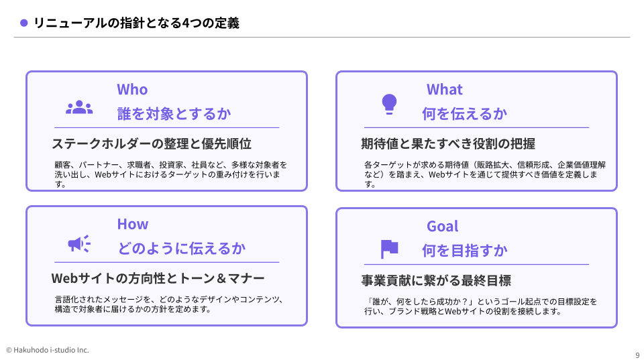Click 'Webサイトの方向性とトーン＆マナー' heading
Screen dimensions: 644x362
[158, 278]
